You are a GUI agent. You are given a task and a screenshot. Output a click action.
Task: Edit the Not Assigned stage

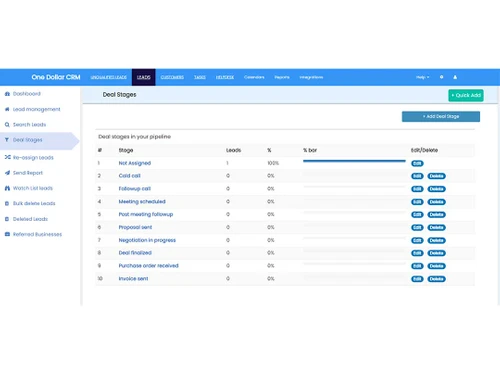click(417, 163)
